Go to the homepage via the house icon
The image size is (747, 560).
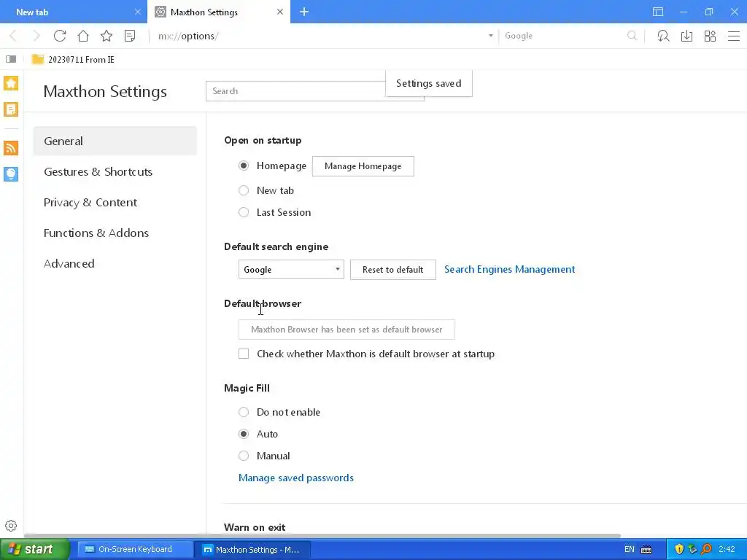pos(83,36)
